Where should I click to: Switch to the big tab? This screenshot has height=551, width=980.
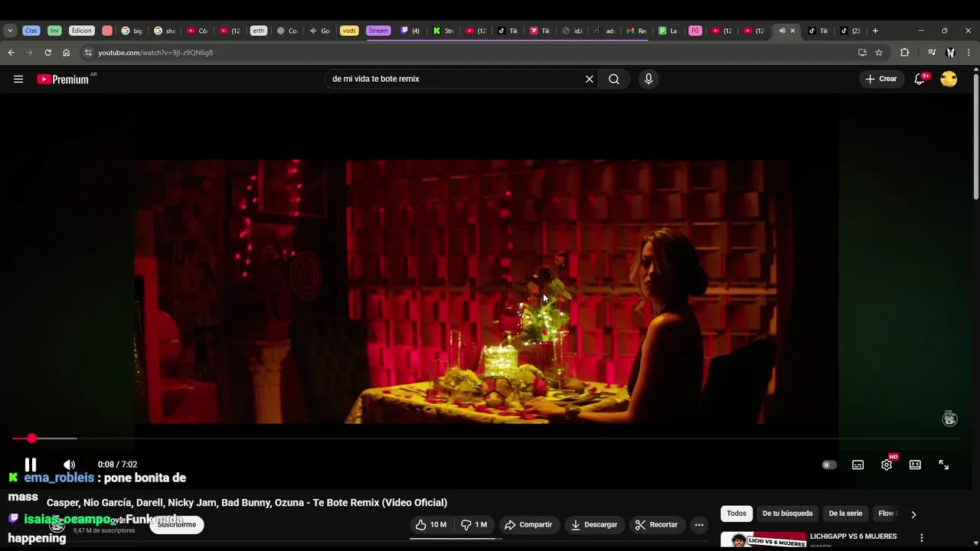point(132,31)
